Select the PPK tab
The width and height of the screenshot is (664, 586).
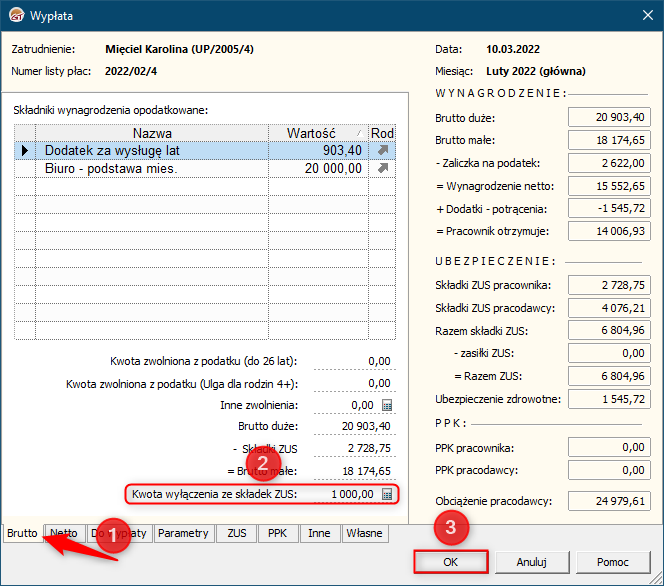[277, 533]
